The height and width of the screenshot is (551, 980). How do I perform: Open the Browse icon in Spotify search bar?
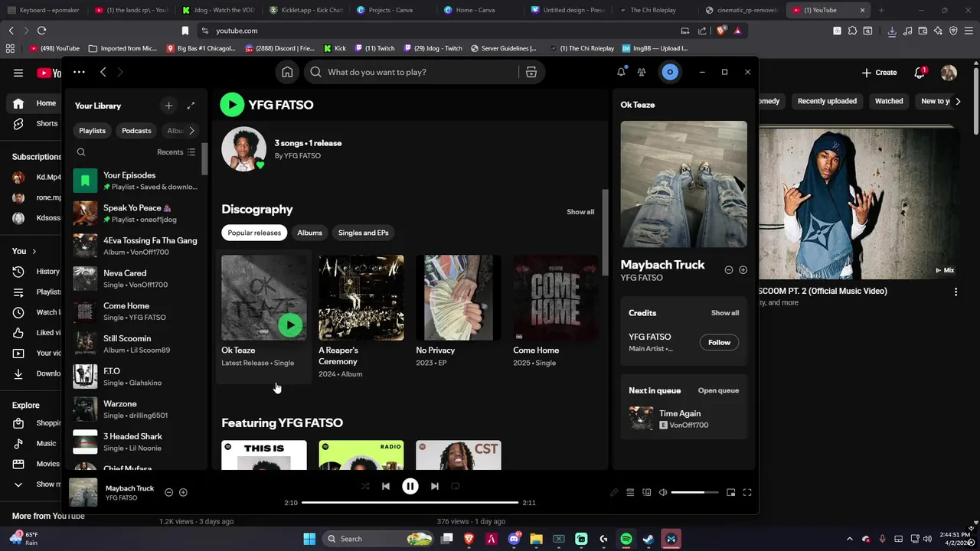click(531, 72)
